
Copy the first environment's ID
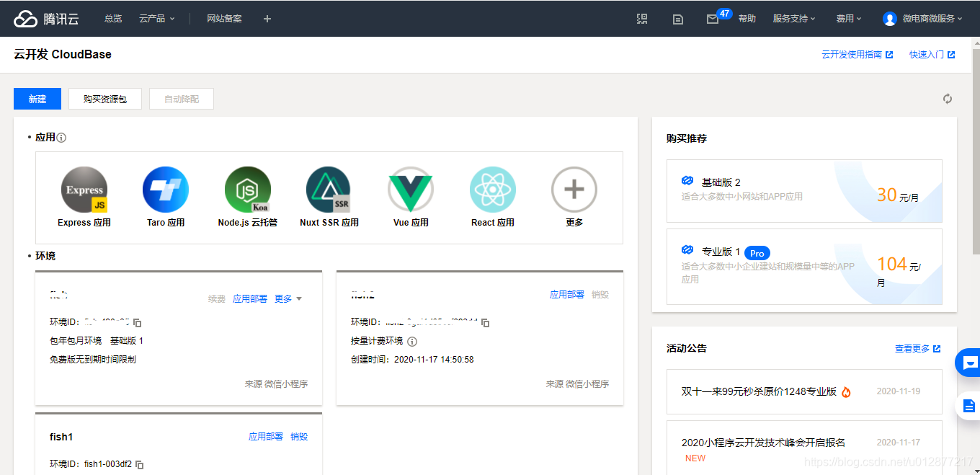tap(138, 323)
